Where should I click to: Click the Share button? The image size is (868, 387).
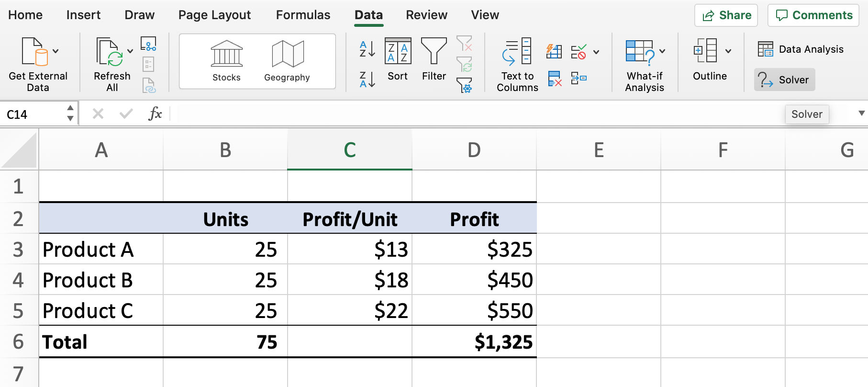click(x=726, y=15)
